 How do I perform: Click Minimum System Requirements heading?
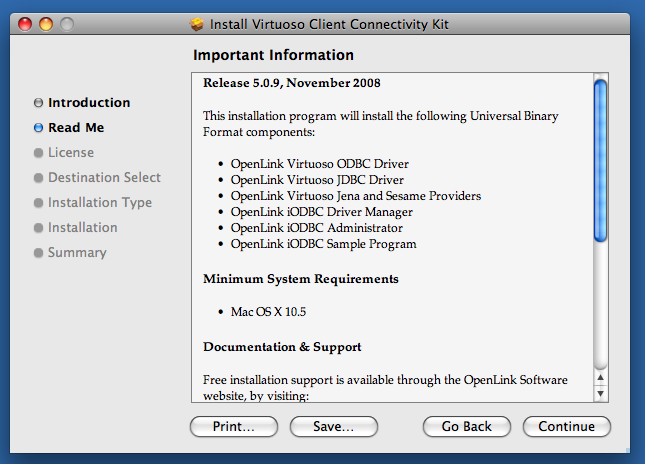[301, 279]
